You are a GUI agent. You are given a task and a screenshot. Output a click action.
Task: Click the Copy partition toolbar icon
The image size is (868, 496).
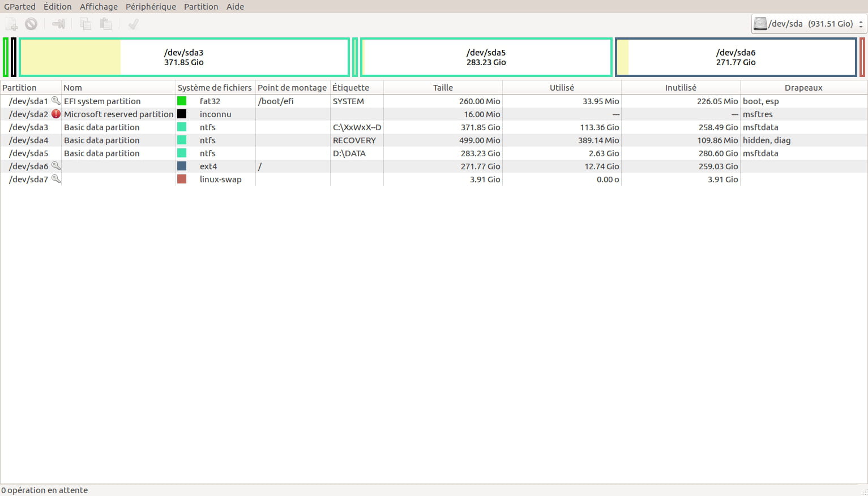(x=85, y=24)
